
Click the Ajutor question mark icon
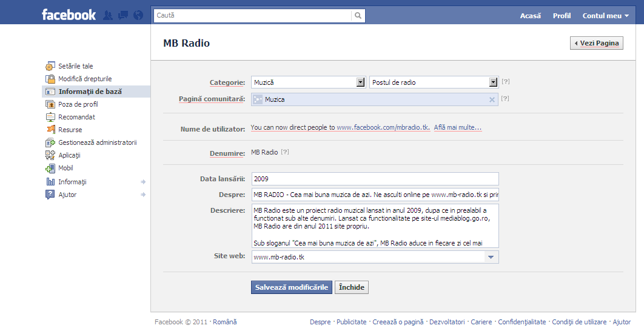[50, 195]
